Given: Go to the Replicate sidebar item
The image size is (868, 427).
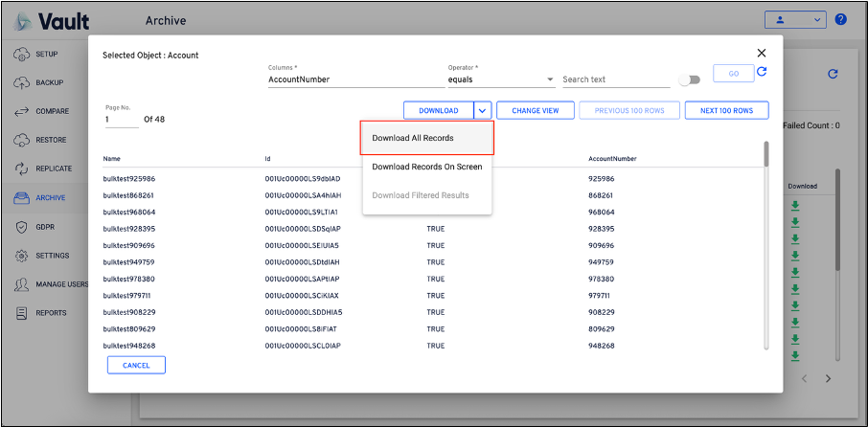Looking at the screenshot, I should pos(54,169).
